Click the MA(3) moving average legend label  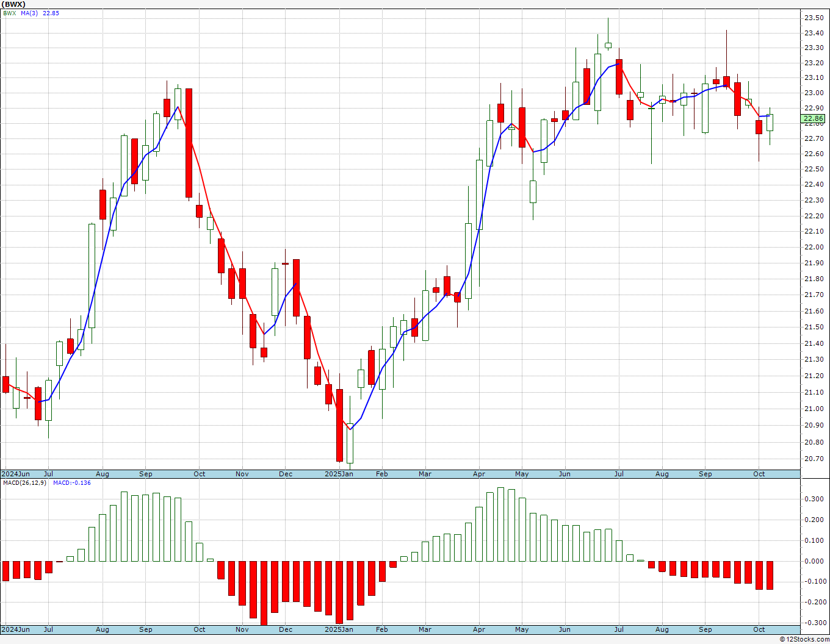point(29,13)
